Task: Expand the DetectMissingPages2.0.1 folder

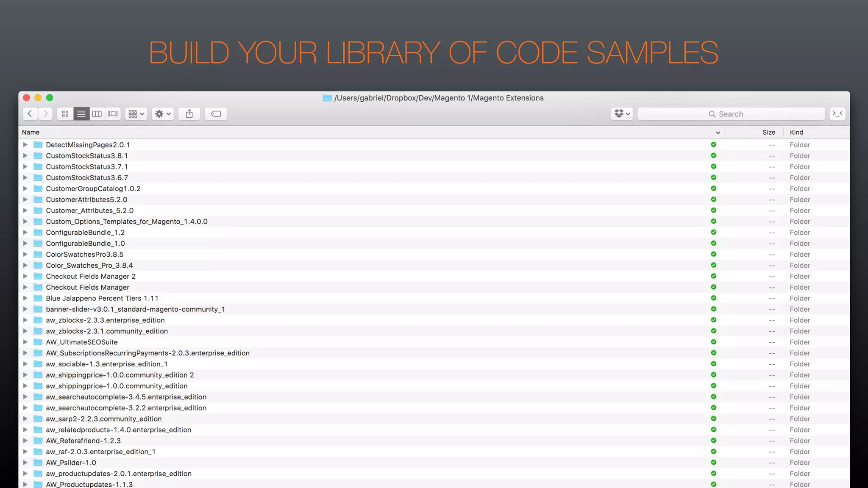Action: pos(25,144)
